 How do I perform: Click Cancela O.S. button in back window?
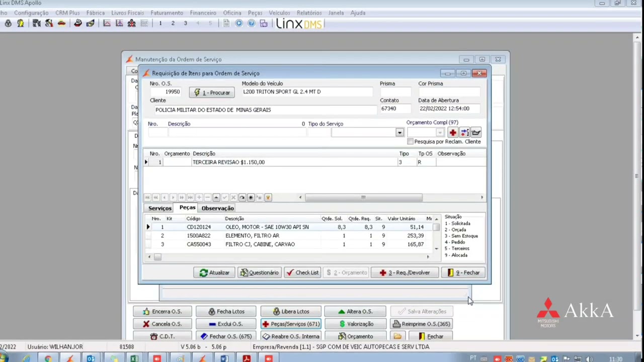click(163, 324)
